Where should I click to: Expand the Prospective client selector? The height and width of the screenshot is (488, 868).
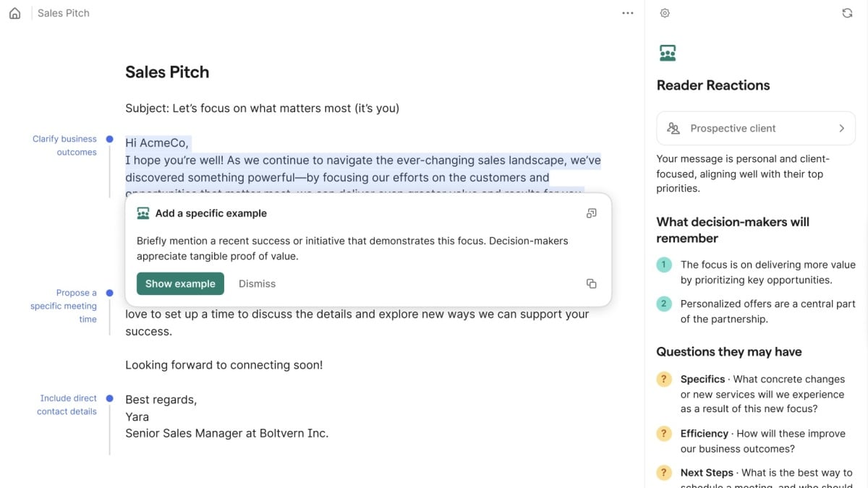[755, 128]
